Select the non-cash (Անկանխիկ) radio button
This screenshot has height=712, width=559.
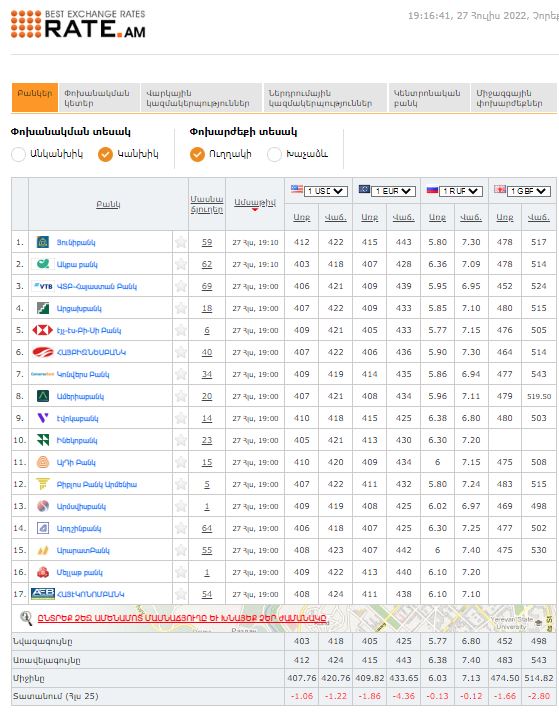point(18,154)
